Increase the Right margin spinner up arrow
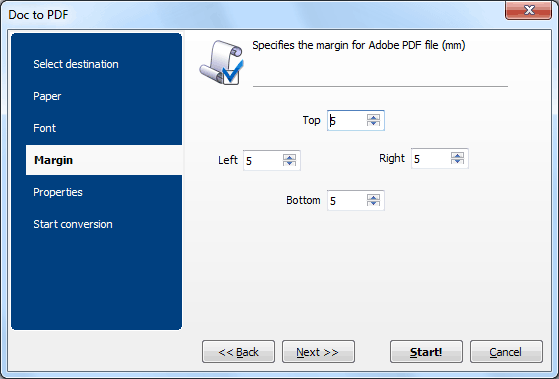 [x=457, y=155]
